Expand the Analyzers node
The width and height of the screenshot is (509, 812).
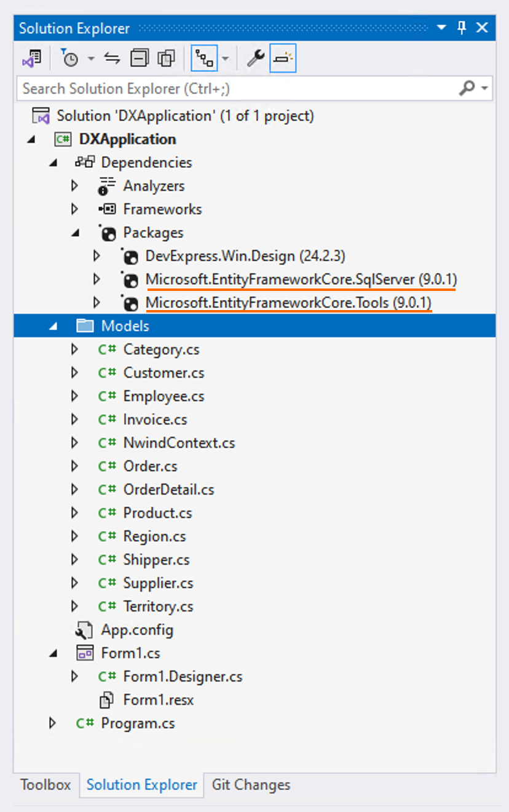(x=75, y=186)
